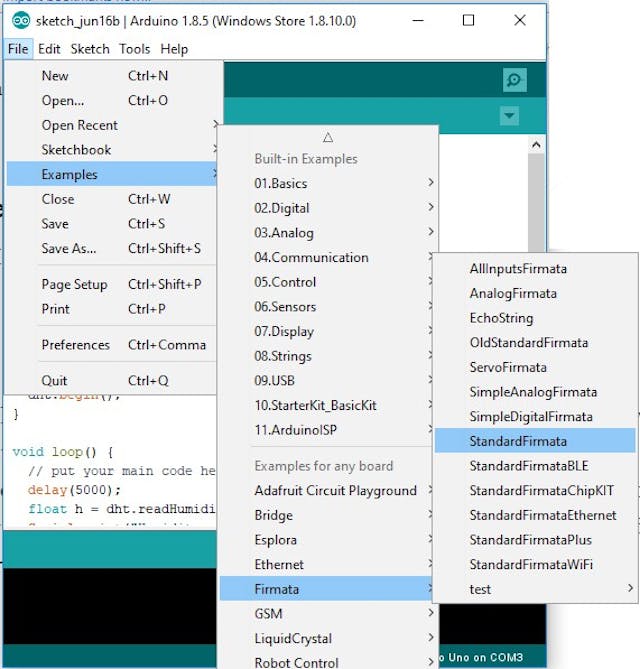Screen dimensions: 640x669
Task: Expand the 01.Basics examples submenu
Action: pyautogui.click(x=281, y=184)
